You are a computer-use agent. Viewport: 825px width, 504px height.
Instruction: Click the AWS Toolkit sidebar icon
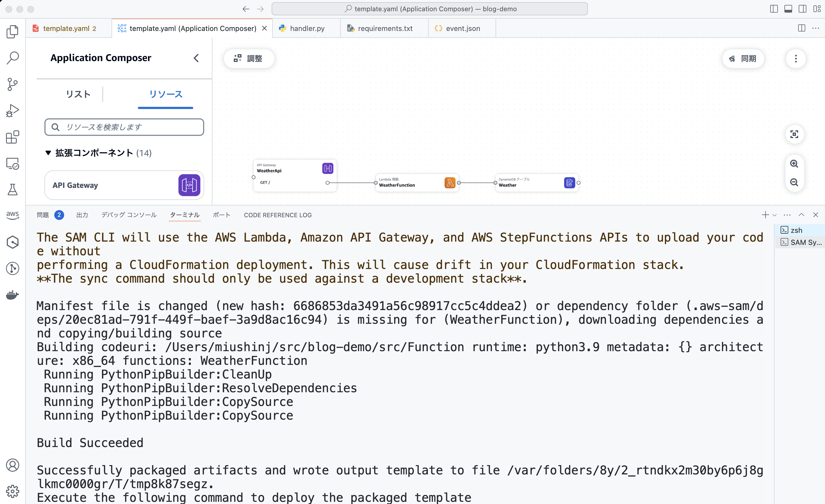(x=12, y=216)
